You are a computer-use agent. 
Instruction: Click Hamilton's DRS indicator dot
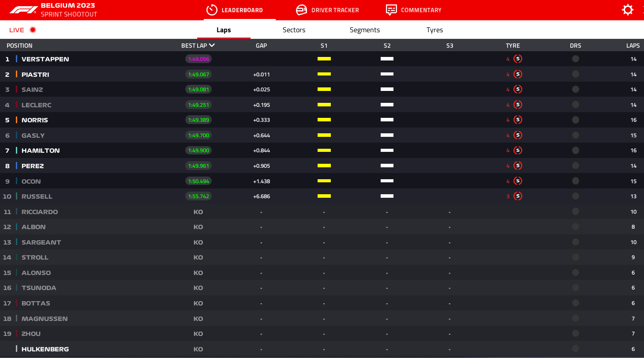click(x=576, y=150)
